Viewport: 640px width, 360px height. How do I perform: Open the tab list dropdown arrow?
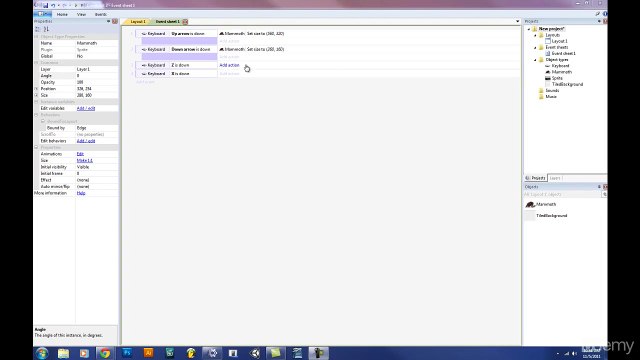(x=518, y=21)
